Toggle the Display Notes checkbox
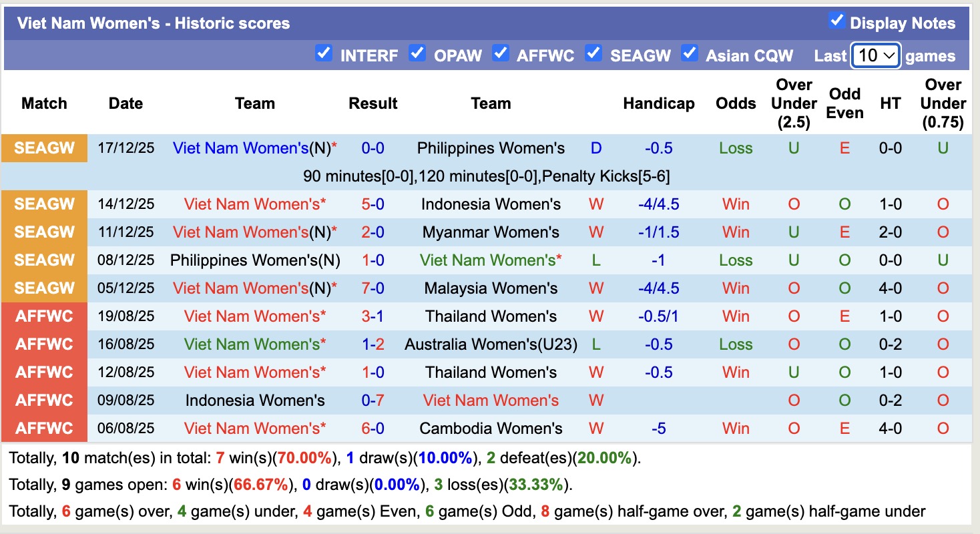Screen dimensions: 980x534 click(x=836, y=21)
